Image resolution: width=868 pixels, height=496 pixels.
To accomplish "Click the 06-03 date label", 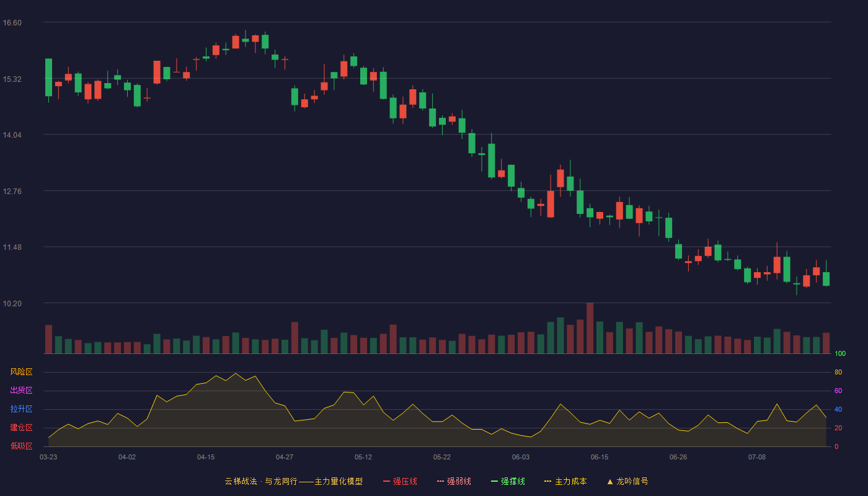I will [x=521, y=457].
